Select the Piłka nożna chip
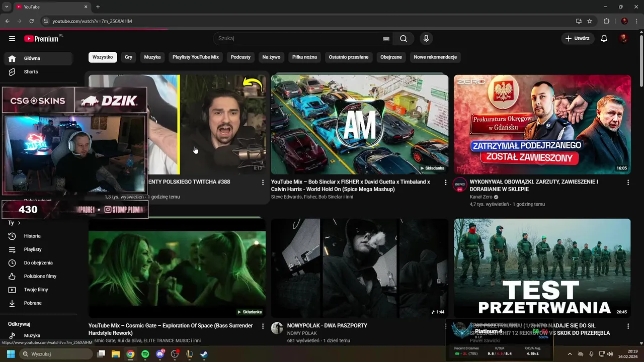This screenshot has height=362, width=644. pos(304,57)
